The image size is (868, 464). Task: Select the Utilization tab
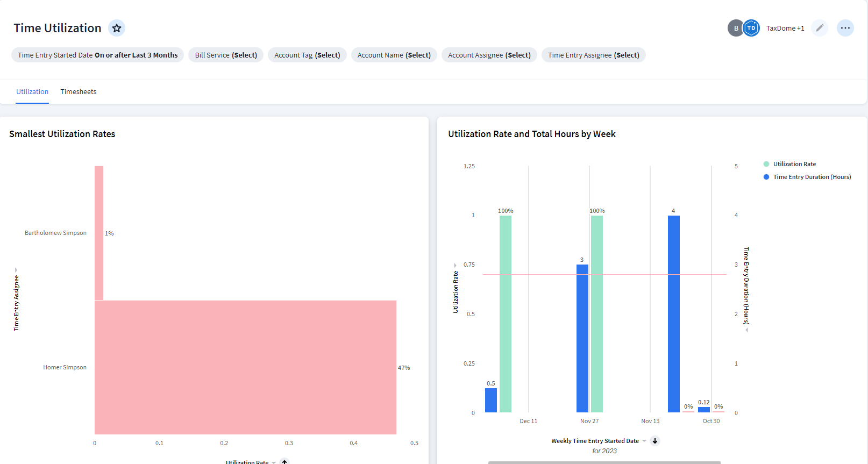32,92
